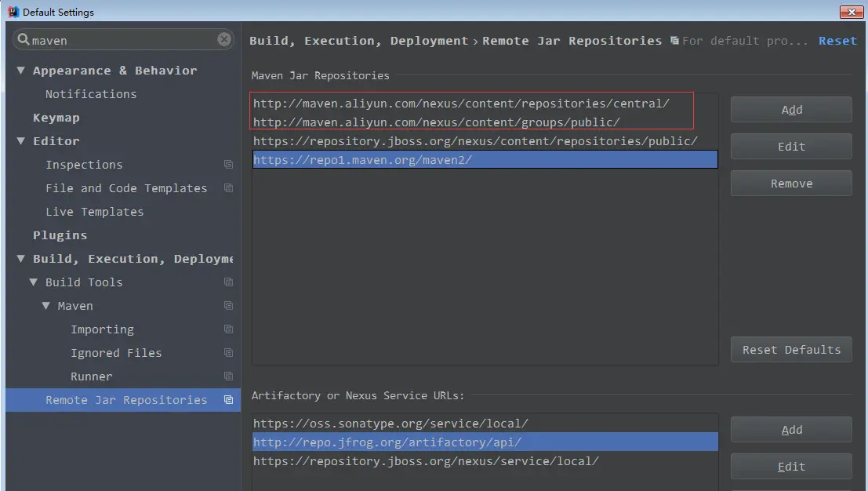Click inside the maven search field

pos(118,39)
